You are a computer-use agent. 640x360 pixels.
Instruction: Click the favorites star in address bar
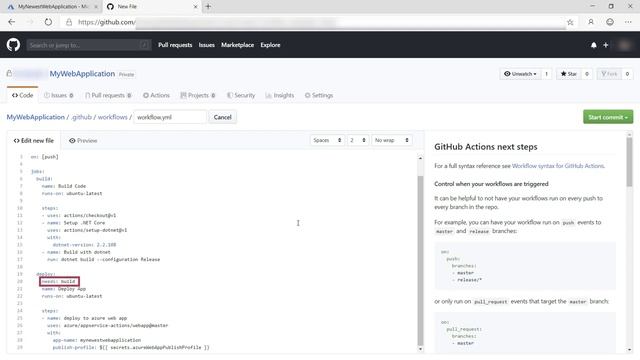point(570,22)
